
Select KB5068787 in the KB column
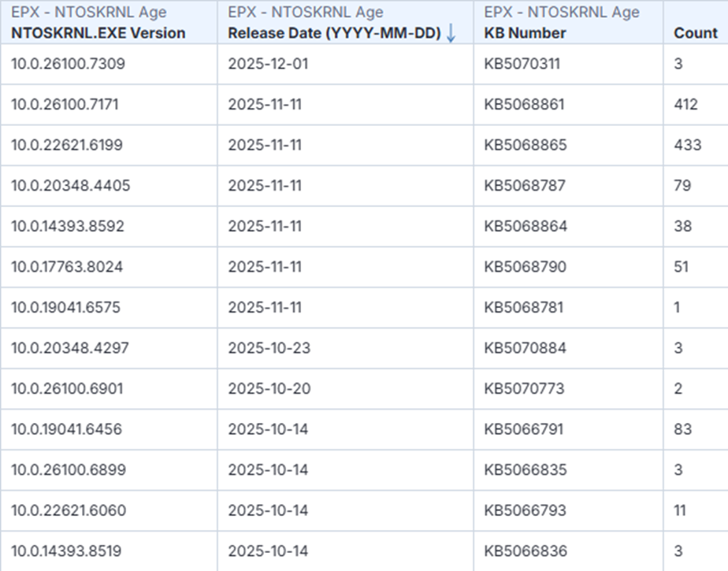525,186
